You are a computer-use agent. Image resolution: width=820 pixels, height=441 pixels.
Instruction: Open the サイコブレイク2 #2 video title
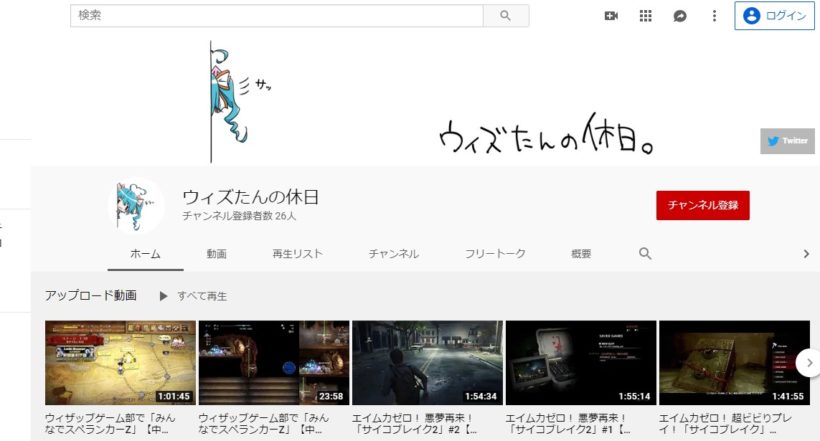(426, 422)
